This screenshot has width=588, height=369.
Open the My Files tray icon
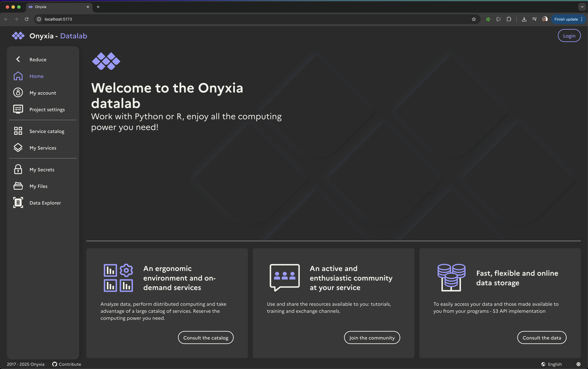point(18,186)
